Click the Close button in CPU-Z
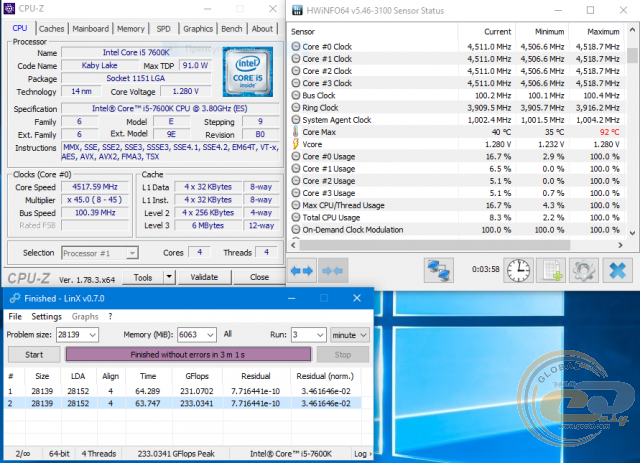Viewport: 640px width, 463px height. point(259,277)
